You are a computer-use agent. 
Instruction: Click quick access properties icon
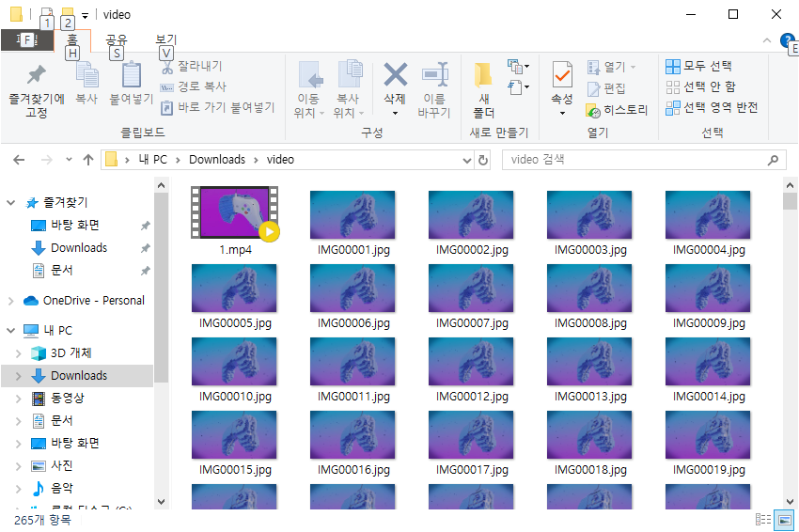pos(46,14)
